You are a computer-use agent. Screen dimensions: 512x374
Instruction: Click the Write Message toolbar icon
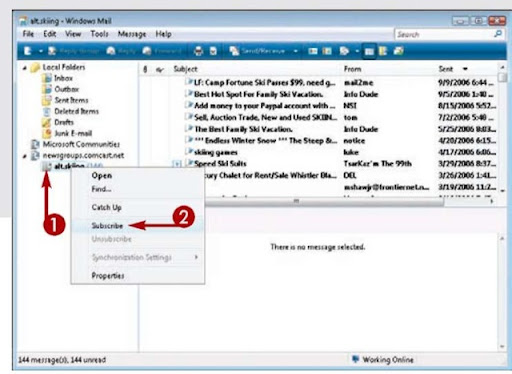[27, 51]
